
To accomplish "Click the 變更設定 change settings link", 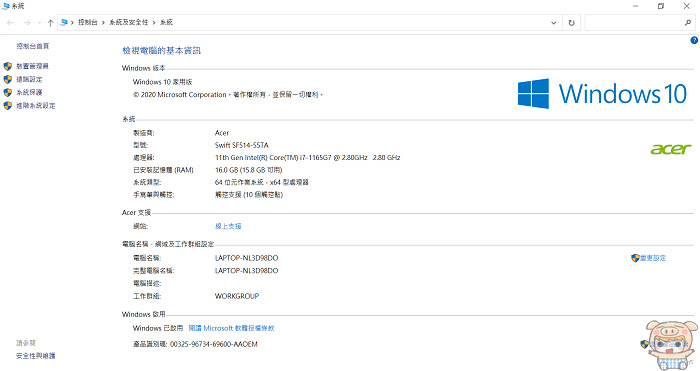I will point(653,258).
